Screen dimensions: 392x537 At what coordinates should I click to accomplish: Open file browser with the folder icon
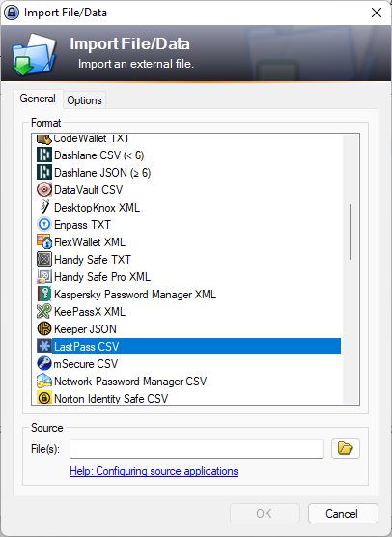pos(346,448)
